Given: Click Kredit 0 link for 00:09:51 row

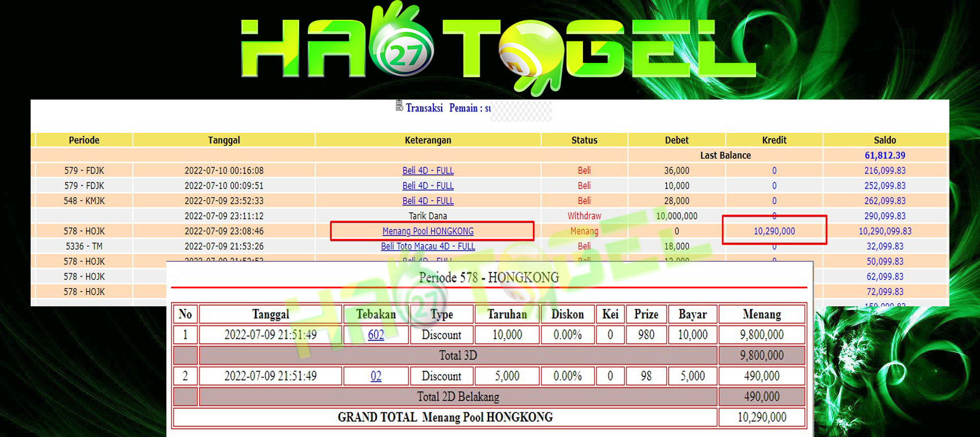Looking at the screenshot, I should (774, 186).
